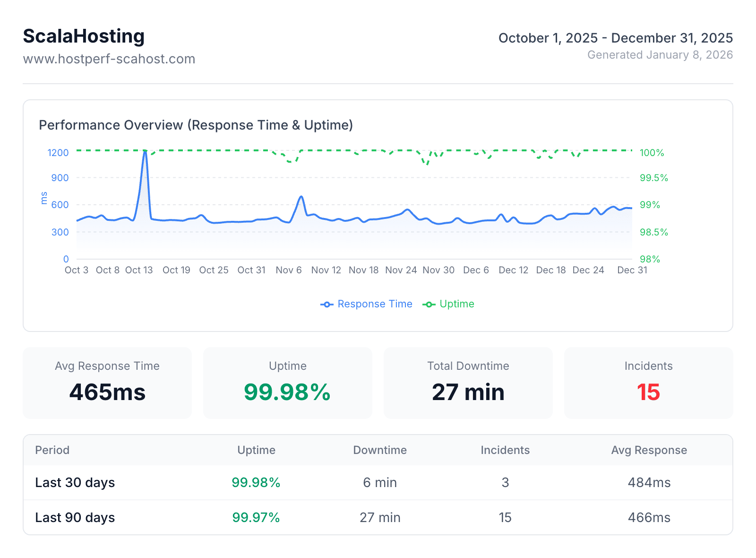
Task: Select the Response Time legend marker
Action: (327, 304)
